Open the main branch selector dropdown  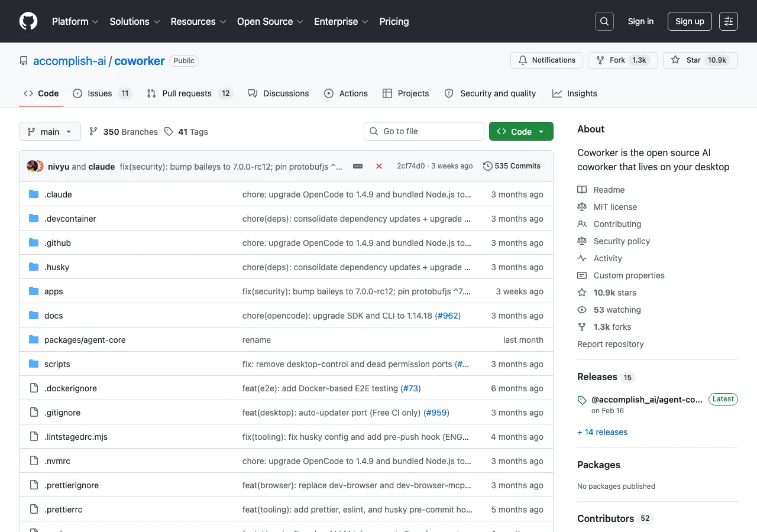click(x=50, y=131)
